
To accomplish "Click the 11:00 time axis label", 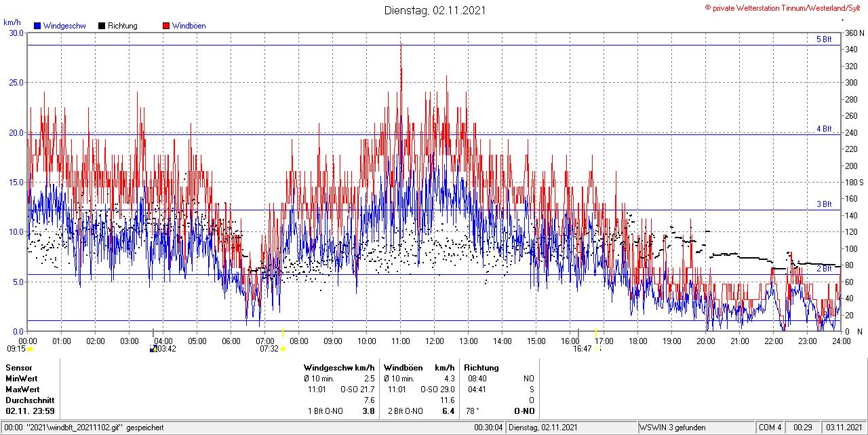I will [401, 341].
